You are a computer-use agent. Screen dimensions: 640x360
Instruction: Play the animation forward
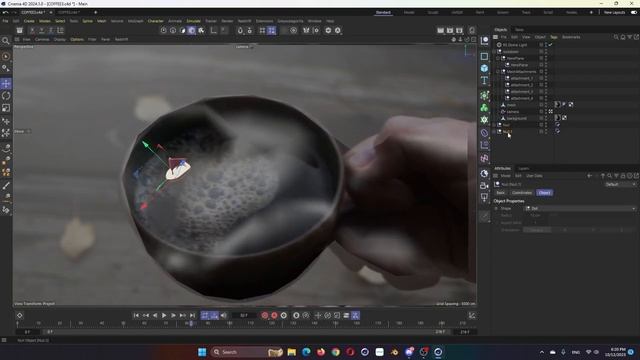pos(164,316)
